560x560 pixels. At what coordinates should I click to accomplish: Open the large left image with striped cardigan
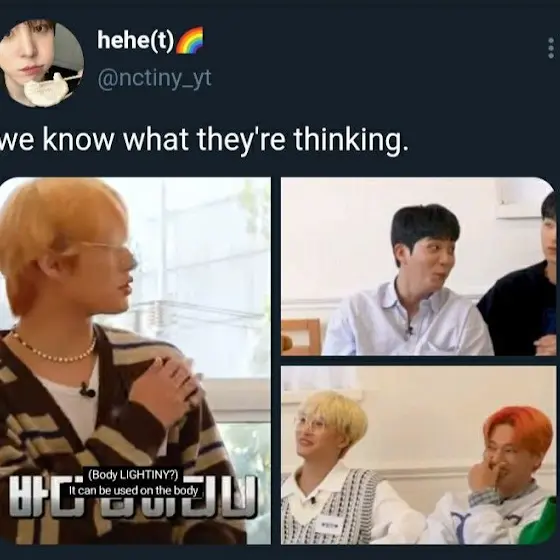pos(135,360)
